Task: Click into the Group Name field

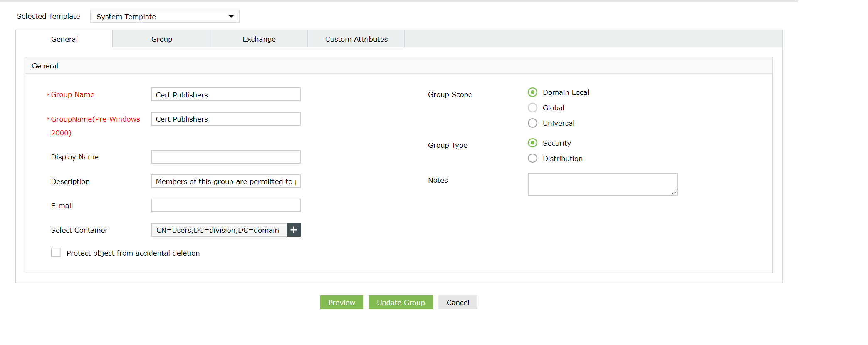Action: click(225, 94)
